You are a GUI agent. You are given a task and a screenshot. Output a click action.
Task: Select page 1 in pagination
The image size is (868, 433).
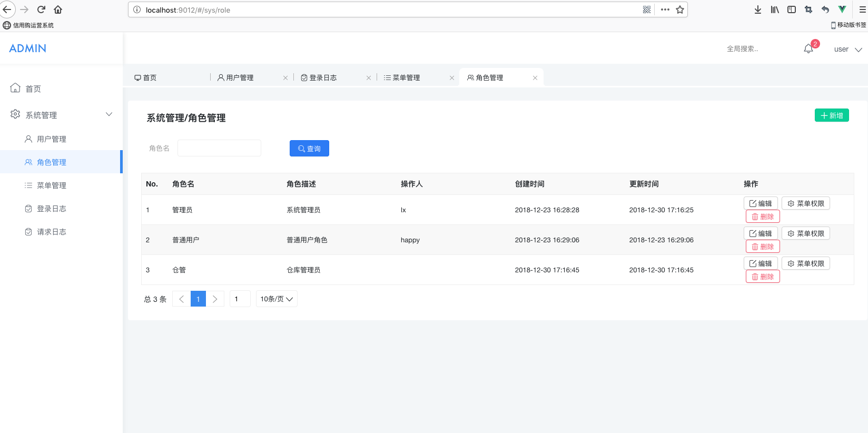(198, 299)
